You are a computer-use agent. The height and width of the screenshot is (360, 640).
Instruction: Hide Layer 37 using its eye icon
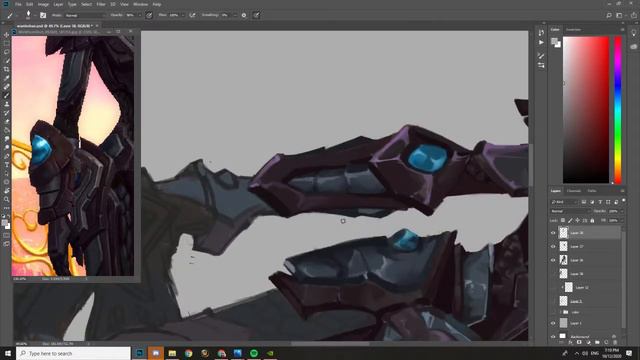tap(553, 247)
